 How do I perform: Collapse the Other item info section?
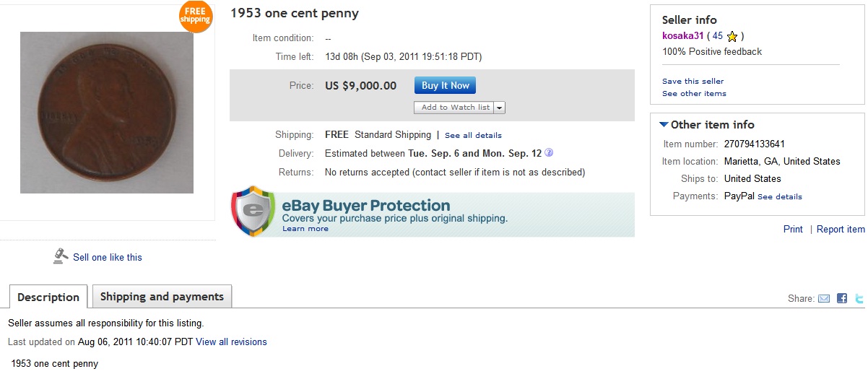[x=664, y=125]
